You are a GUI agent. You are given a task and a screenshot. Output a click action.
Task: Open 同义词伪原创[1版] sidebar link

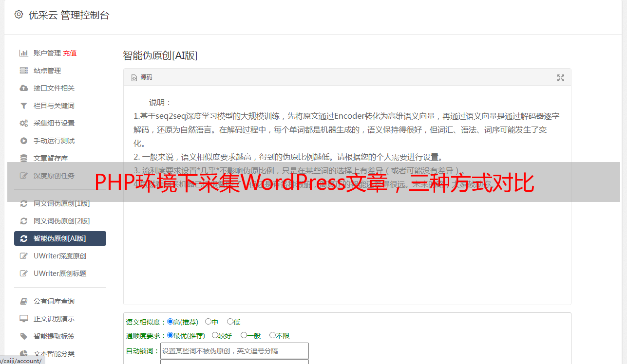coord(62,203)
